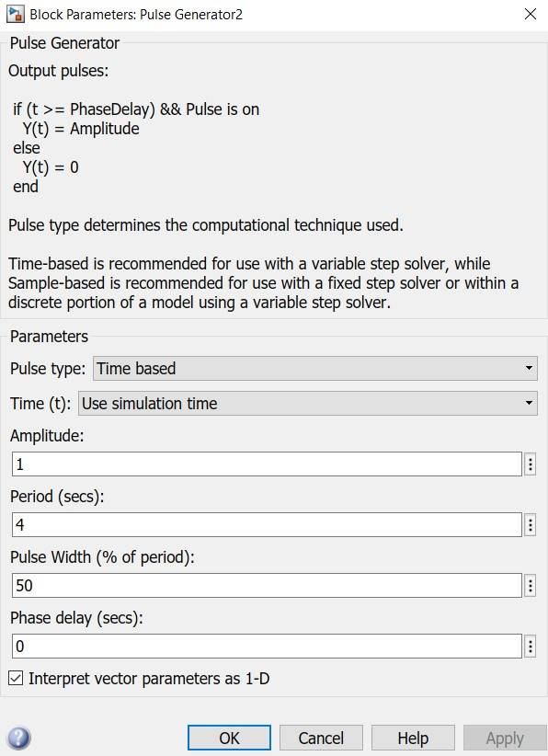Confirm settings with the OK button

(228, 737)
